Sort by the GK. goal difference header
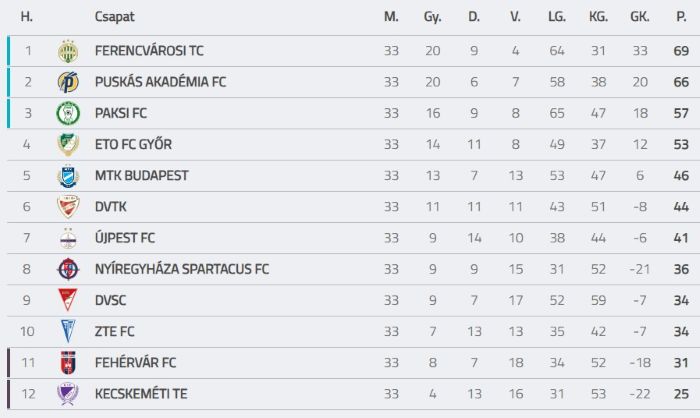The image size is (700, 418). tap(640, 17)
